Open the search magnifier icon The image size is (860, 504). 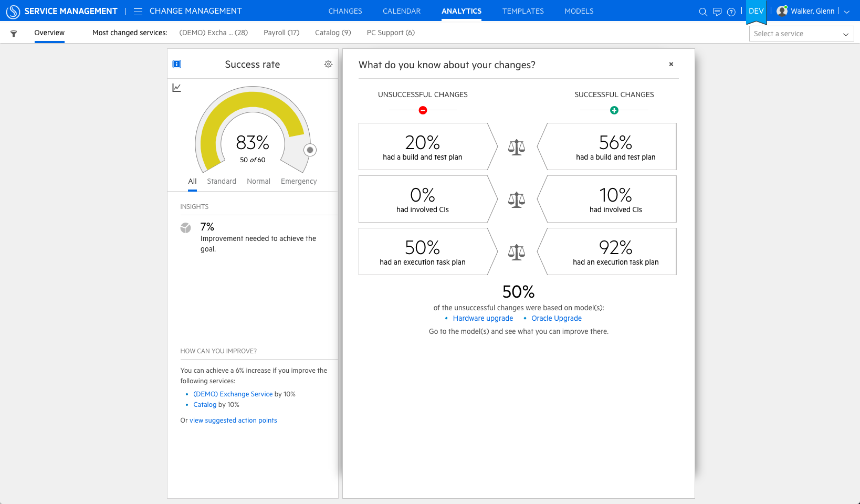(703, 11)
